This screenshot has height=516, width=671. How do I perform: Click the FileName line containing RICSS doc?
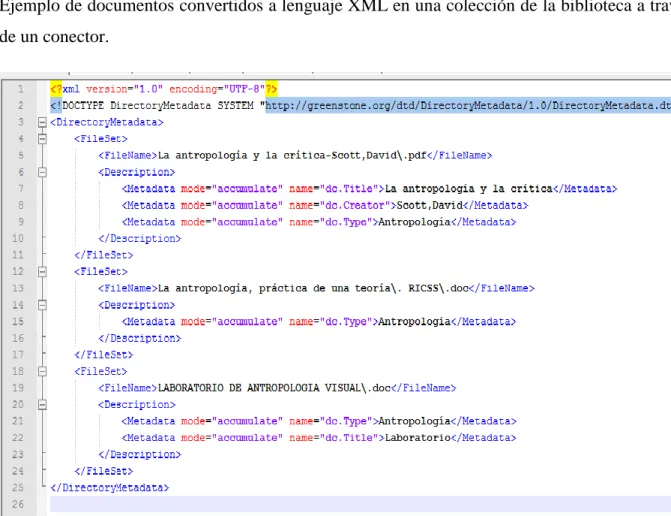click(x=316, y=288)
